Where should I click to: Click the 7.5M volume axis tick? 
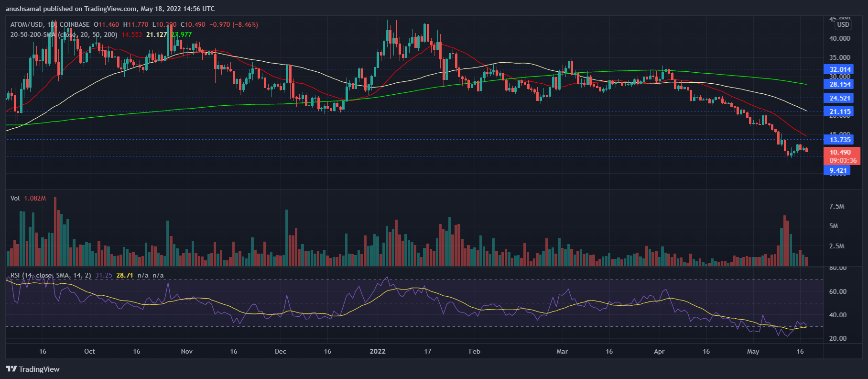(837, 206)
